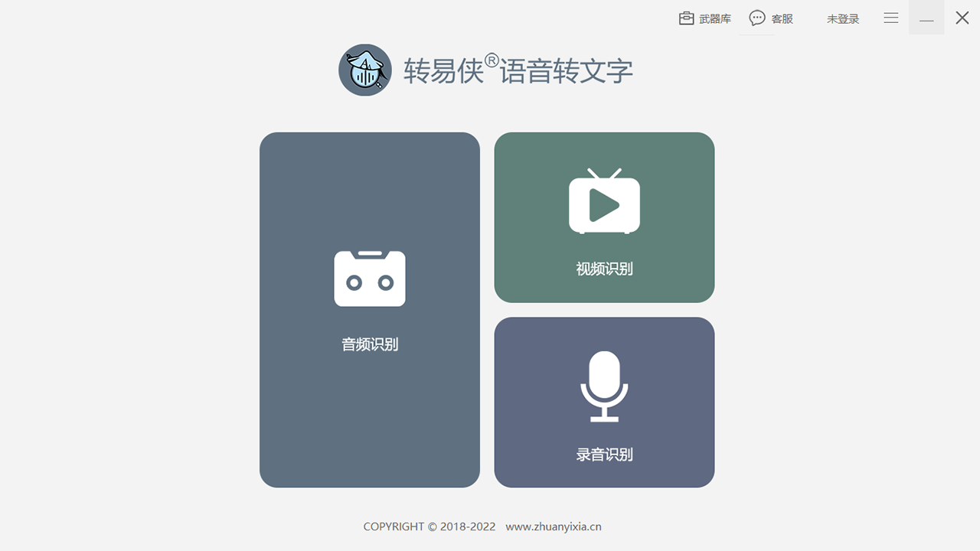Click the 转易侠 knight logo
Viewport: 980px width, 551px height.
(365, 70)
